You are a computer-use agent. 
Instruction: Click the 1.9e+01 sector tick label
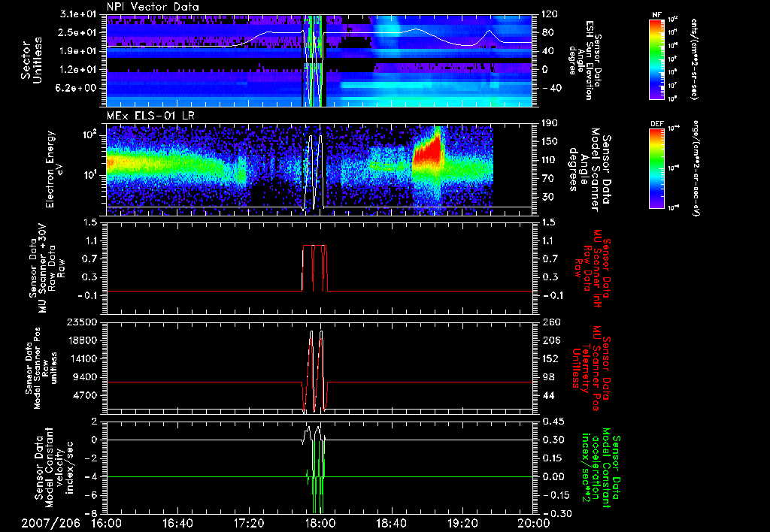[x=80, y=51]
